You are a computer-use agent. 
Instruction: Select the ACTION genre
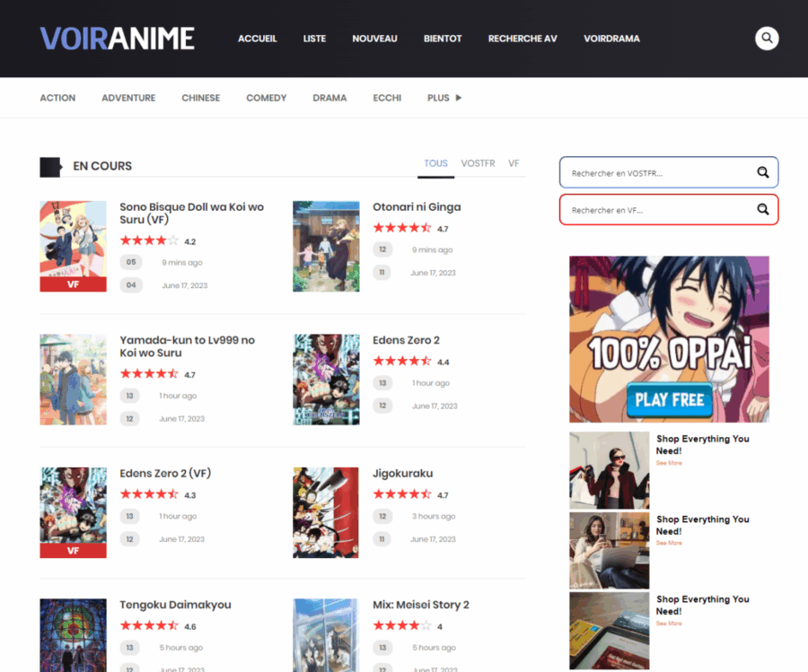[57, 98]
